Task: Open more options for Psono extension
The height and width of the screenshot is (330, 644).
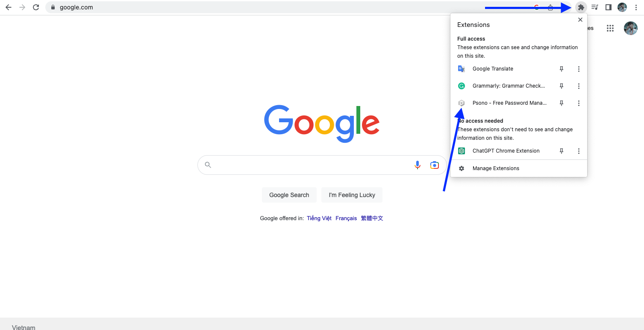Action: click(579, 103)
